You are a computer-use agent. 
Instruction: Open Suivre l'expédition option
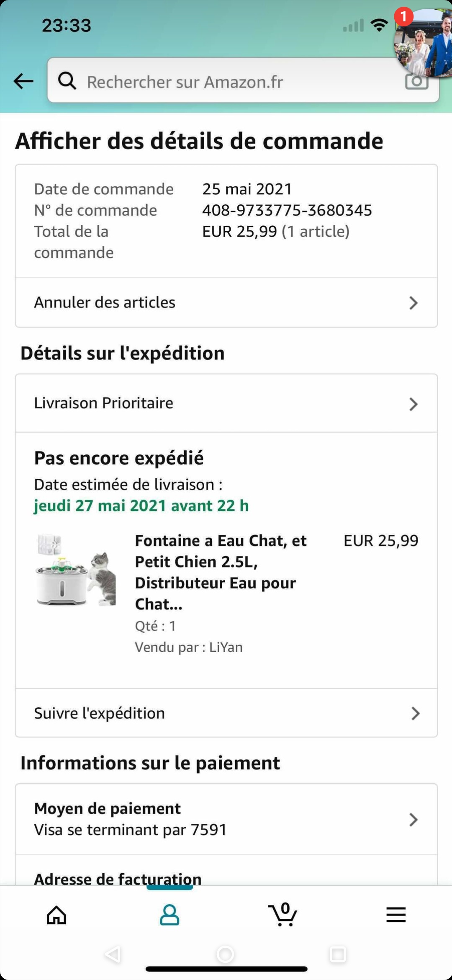pyautogui.click(x=100, y=713)
